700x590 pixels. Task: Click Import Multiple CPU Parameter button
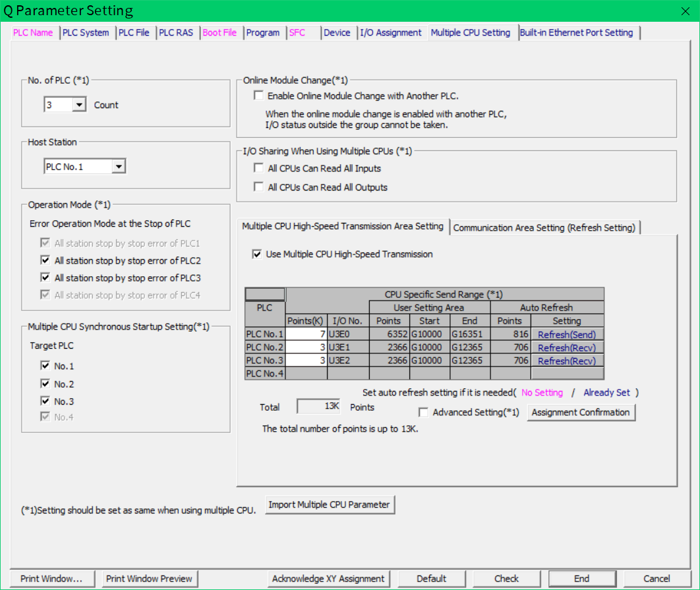tap(330, 505)
